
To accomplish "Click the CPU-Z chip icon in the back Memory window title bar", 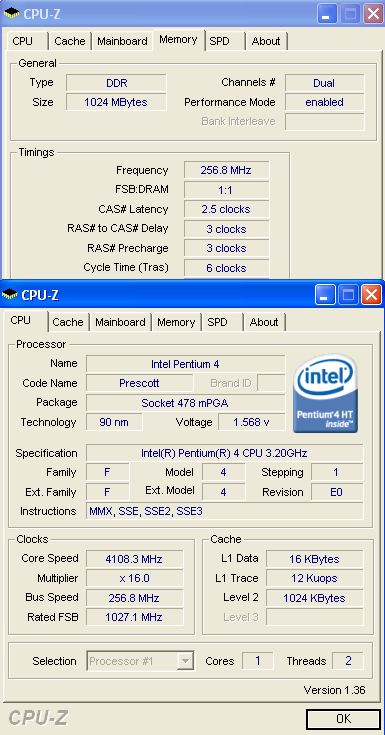I will [x=11, y=14].
